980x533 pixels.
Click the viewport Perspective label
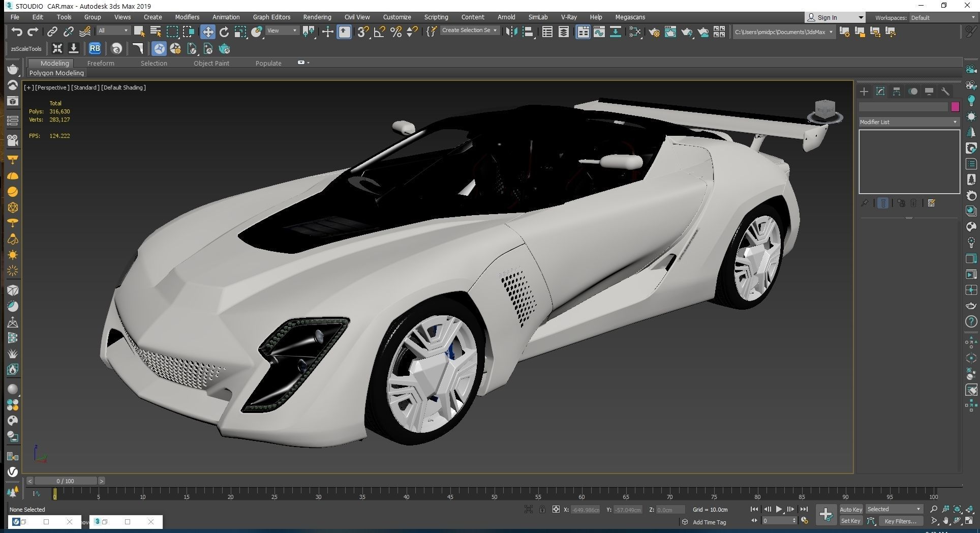coord(52,87)
